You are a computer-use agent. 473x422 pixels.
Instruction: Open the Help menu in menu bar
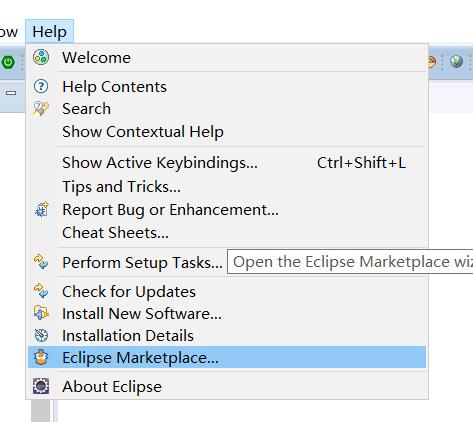click(49, 32)
